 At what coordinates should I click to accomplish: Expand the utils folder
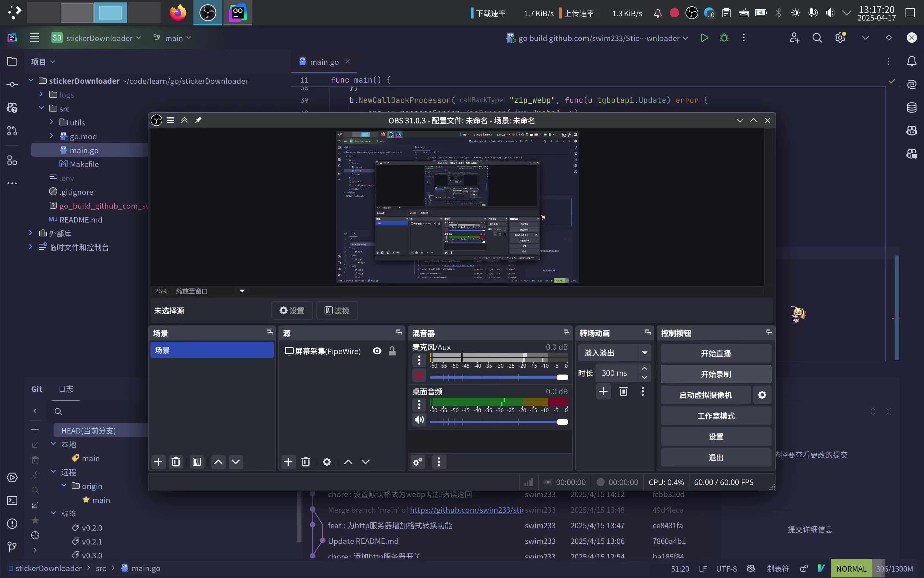(52, 122)
